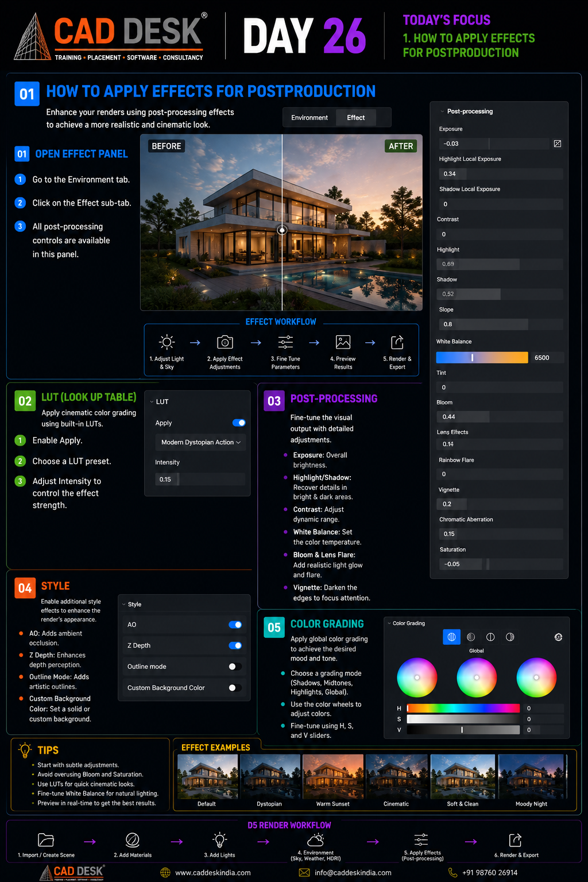Click the Import / Create Scene folder icon
Screen dimensions: 588x882
[46, 840]
